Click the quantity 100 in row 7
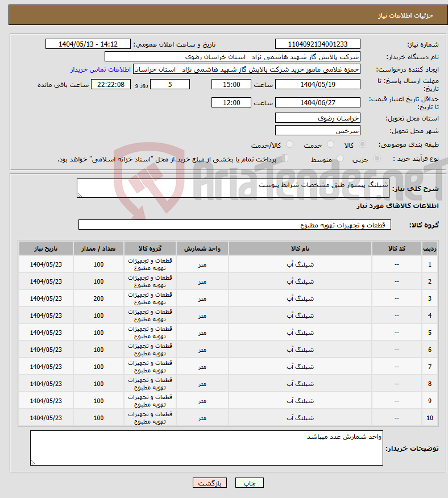Screen dimensions: 448x498 click(x=98, y=367)
